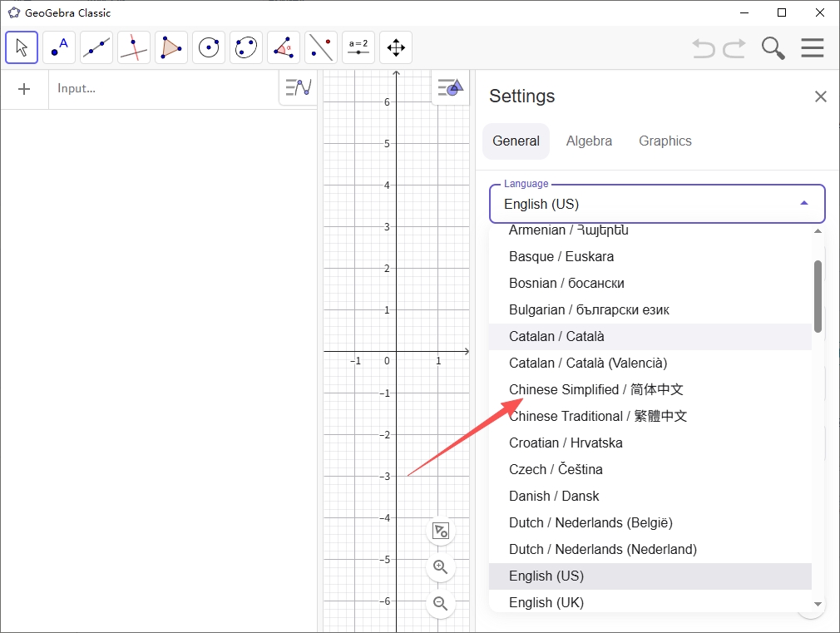Select the Point tool
Viewport: 840px width, 633px height.
tap(59, 47)
